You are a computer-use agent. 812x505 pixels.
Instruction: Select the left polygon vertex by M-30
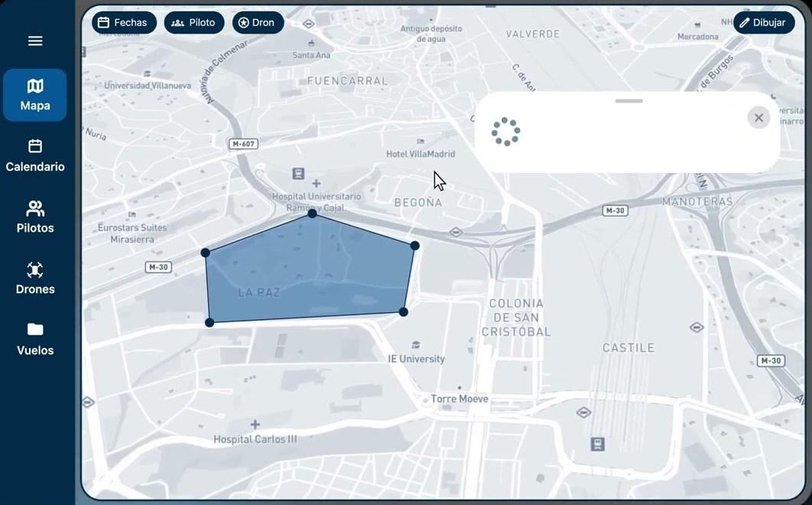205,252
